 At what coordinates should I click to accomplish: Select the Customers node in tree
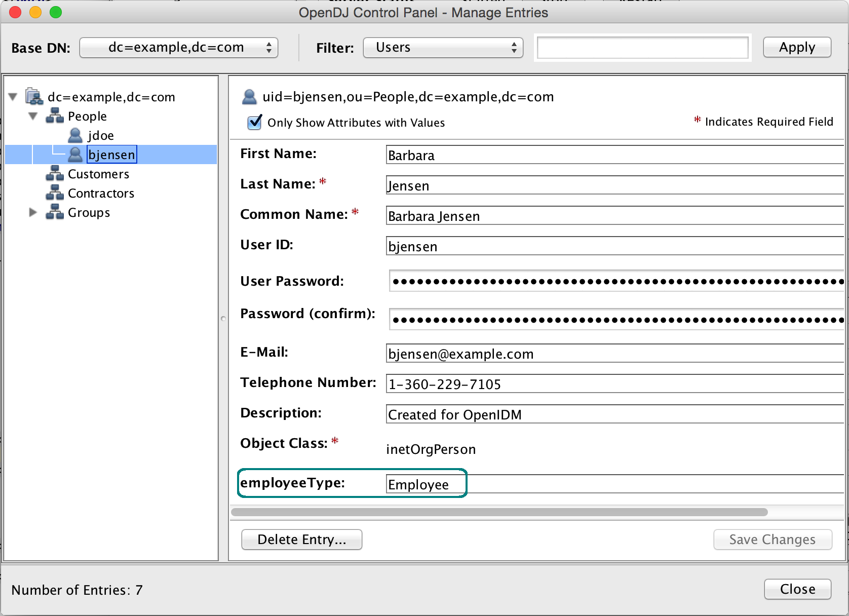[x=98, y=174]
